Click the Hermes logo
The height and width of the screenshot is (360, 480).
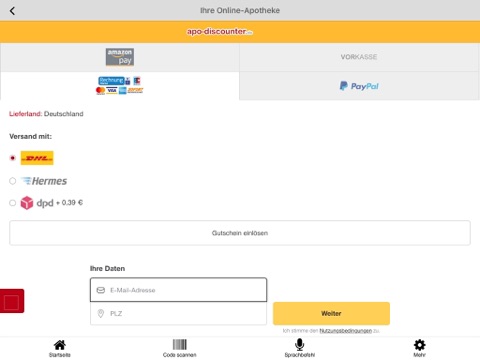tap(44, 181)
